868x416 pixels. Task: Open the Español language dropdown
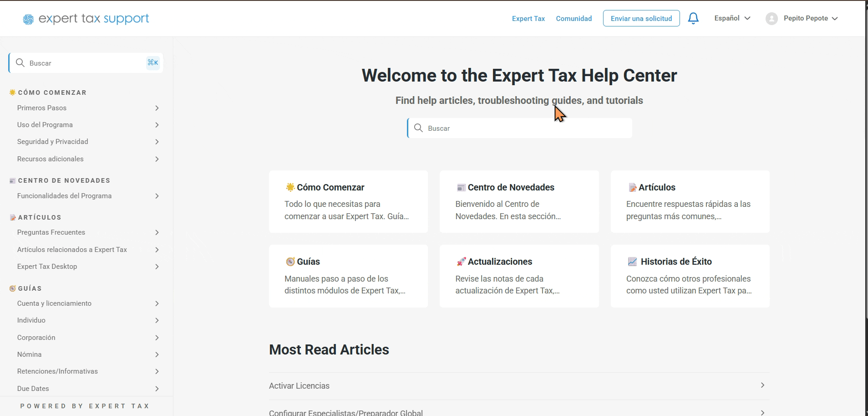click(x=732, y=18)
